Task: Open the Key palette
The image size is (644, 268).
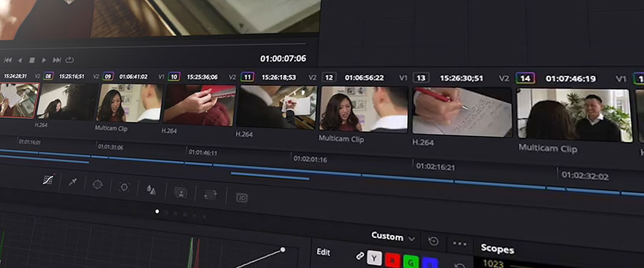Action: [180, 192]
